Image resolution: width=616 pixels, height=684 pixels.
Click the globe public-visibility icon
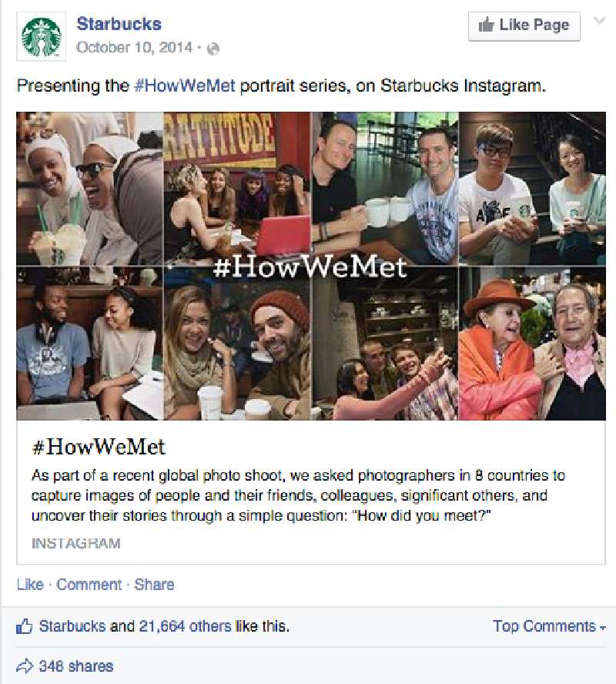[213, 49]
